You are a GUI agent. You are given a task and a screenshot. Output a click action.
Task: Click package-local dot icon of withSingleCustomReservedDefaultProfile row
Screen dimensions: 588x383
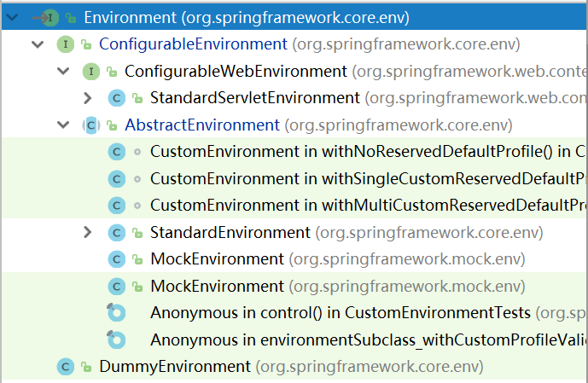pos(137,179)
